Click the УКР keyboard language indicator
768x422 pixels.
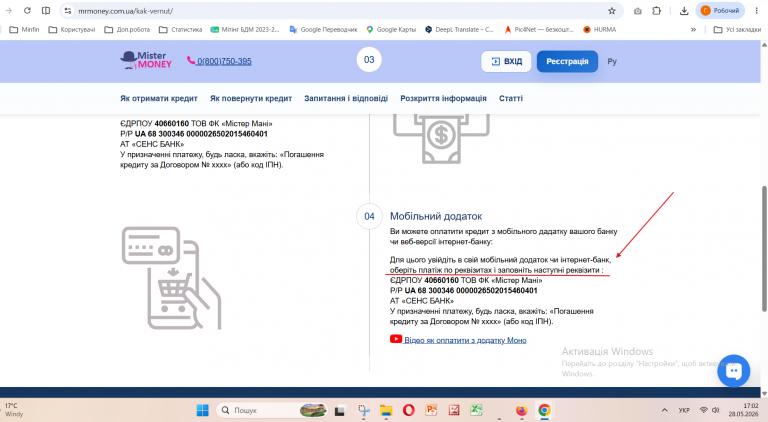pyautogui.click(x=684, y=410)
